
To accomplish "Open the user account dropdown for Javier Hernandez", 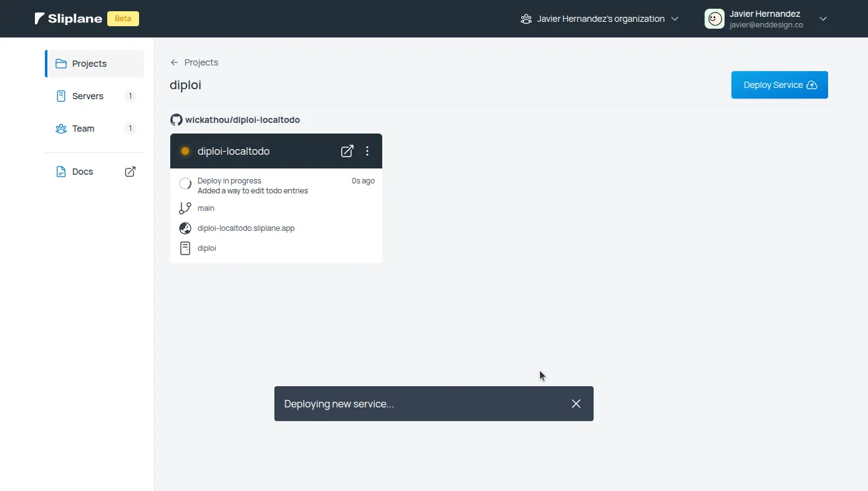I will pos(823,19).
